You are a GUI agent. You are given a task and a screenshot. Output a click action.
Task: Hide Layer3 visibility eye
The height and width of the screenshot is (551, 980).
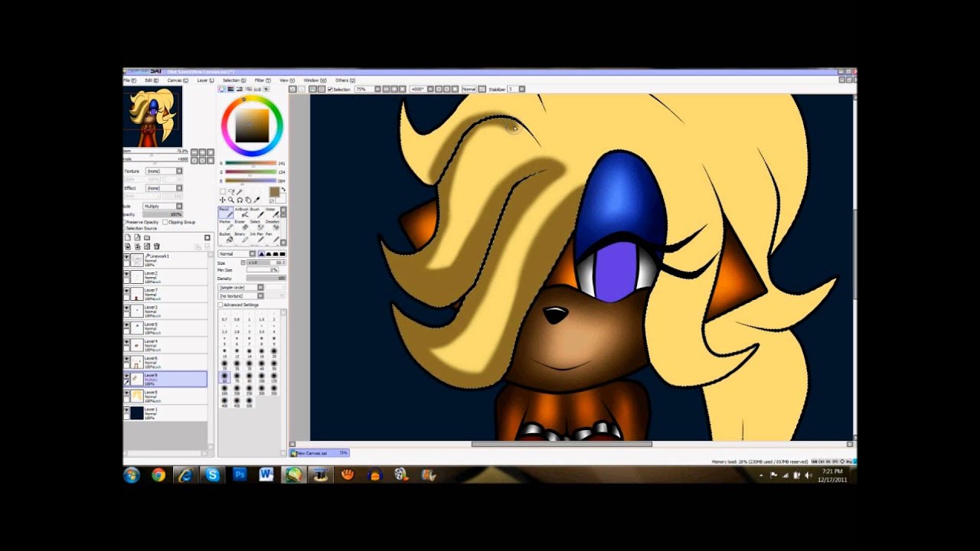coord(126,308)
